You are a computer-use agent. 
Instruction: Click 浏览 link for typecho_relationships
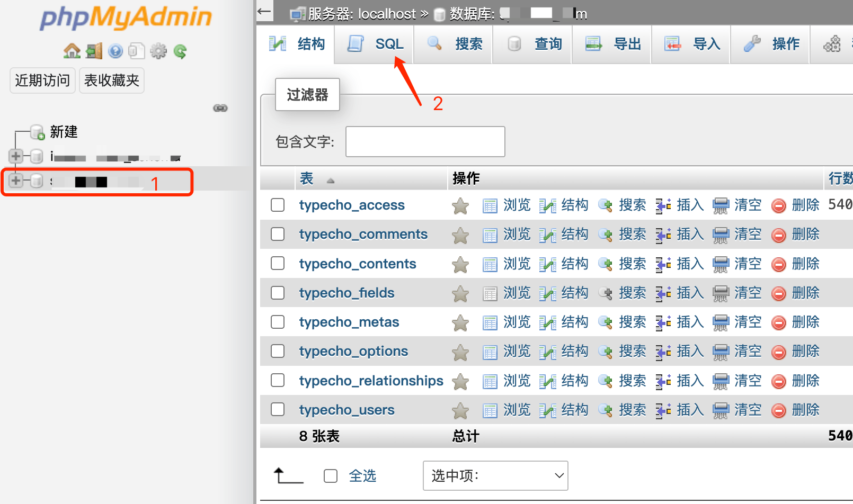[517, 381]
